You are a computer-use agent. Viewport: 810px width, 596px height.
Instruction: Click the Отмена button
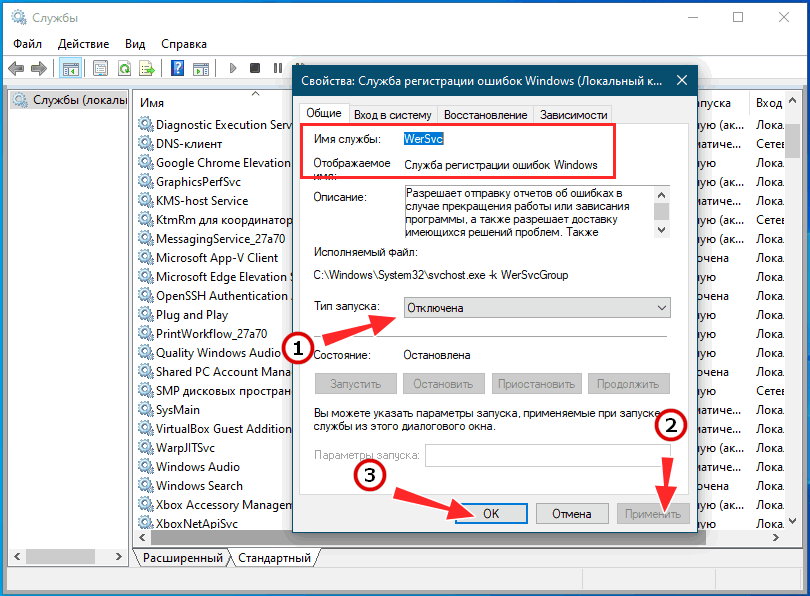point(572,513)
